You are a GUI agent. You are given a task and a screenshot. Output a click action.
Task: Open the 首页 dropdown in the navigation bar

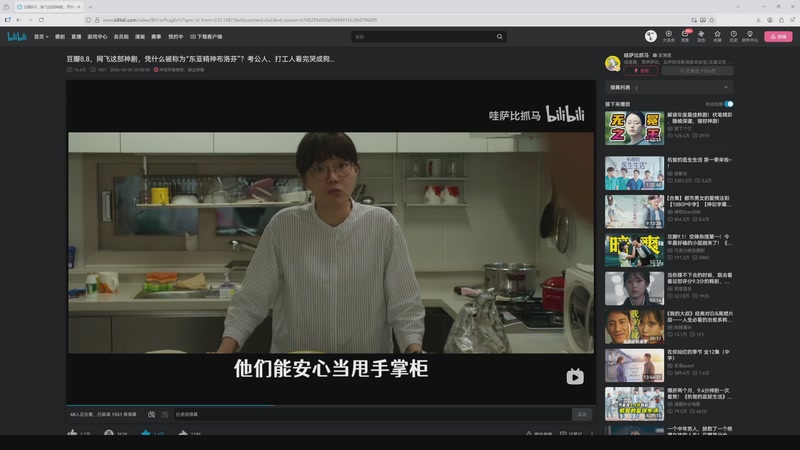pyautogui.click(x=41, y=37)
